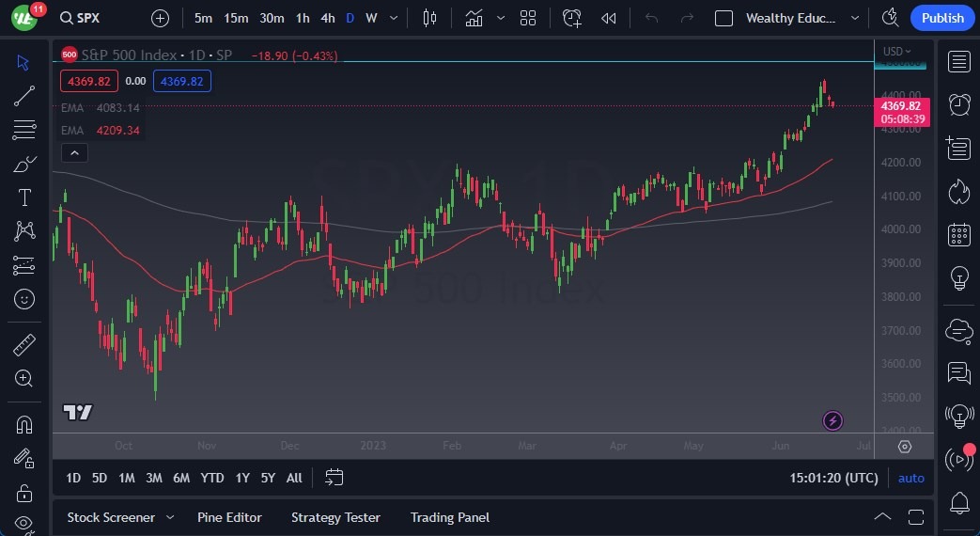The width and height of the screenshot is (980, 536).
Task: Open chart settings gear near price axis
Action: 904,447
